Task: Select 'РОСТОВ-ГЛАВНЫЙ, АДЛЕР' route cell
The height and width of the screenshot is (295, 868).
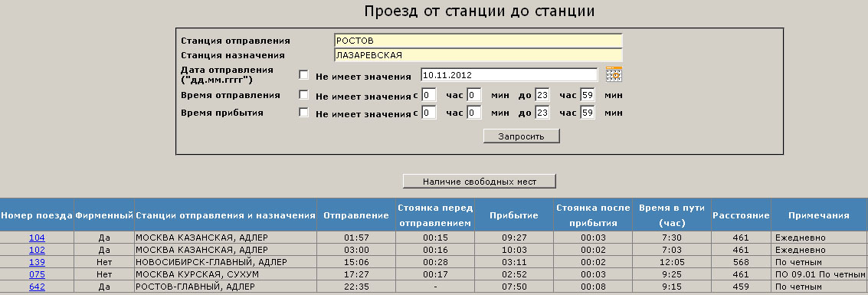Action: (x=225, y=287)
